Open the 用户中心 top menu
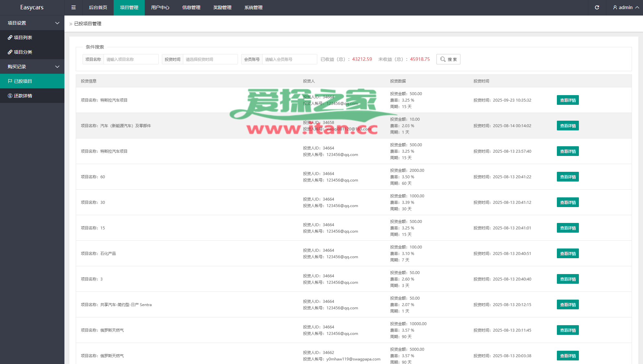The image size is (643, 364). [x=160, y=7]
